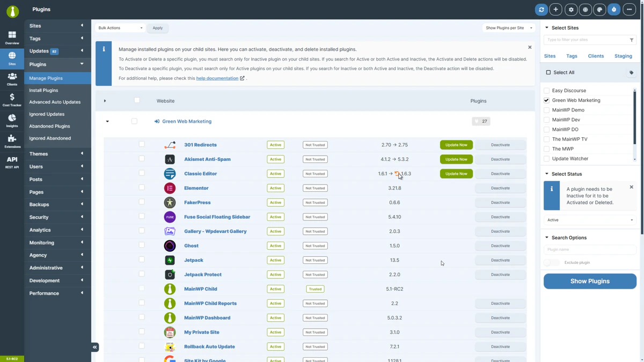Click the filter funnel icon in sites search

(x=631, y=40)
